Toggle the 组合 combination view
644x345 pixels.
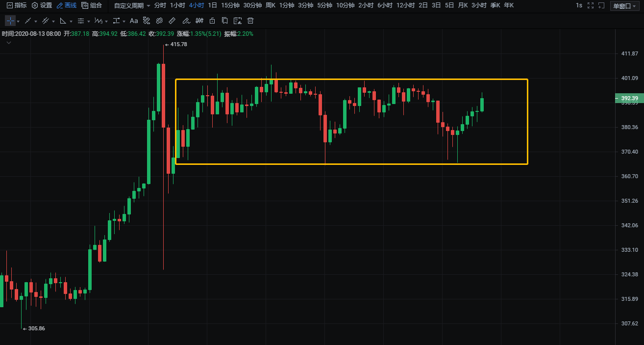[92, 5]
